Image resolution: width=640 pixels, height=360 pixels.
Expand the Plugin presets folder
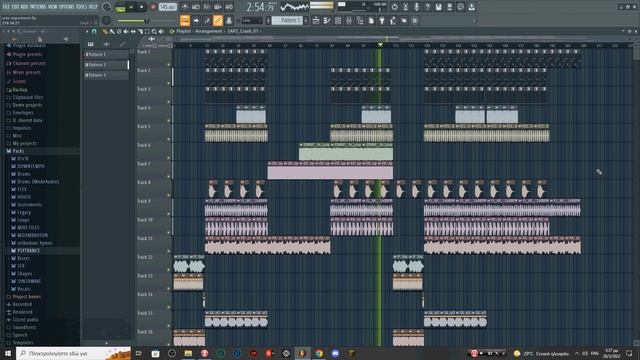(x=27, y=54)
